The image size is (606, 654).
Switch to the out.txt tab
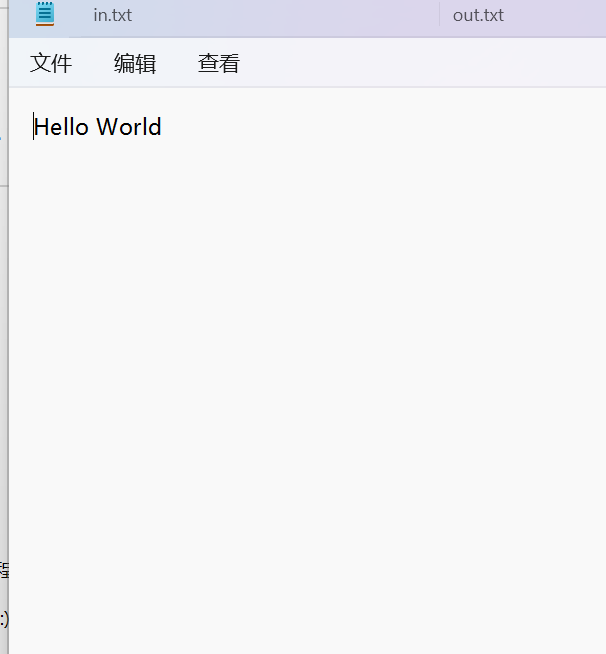478,15
